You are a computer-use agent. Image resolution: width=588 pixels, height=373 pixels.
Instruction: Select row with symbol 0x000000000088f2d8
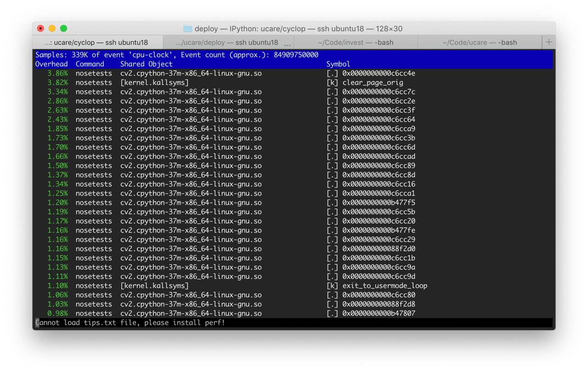[294, 304]
